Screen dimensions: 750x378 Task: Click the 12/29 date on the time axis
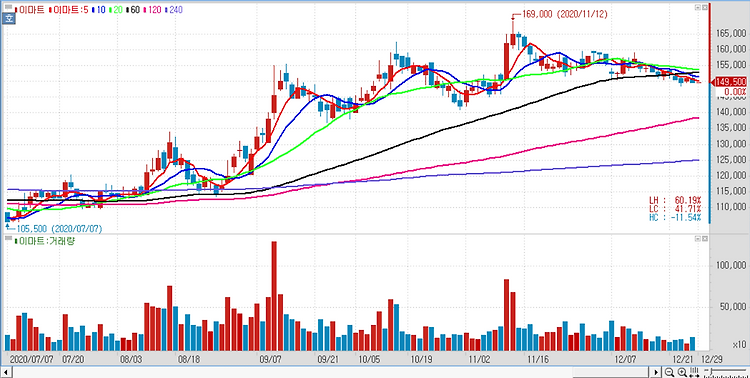(x=712, y=358)
